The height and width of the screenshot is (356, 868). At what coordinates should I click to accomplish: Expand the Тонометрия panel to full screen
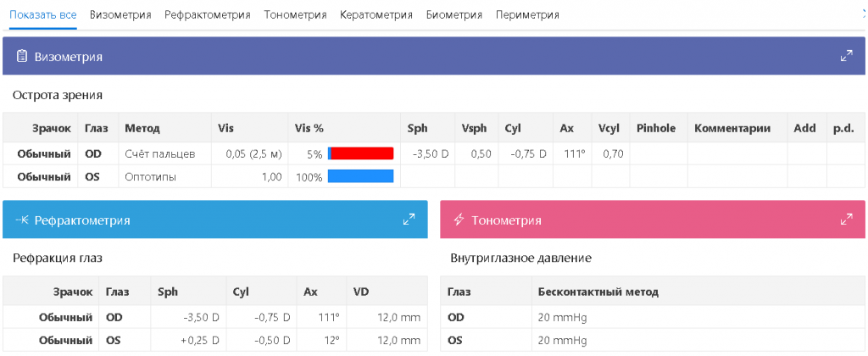pyautogui.click(x=845, y=220)
